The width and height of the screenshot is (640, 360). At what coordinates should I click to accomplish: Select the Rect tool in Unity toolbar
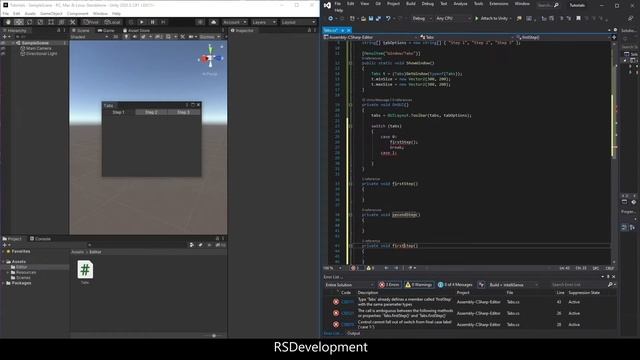coord(51,22)
